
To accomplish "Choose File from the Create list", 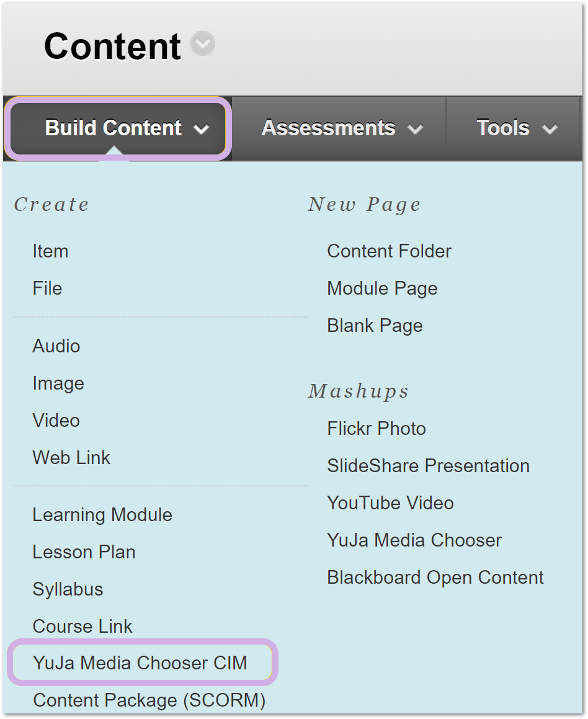I will (47, 288).
